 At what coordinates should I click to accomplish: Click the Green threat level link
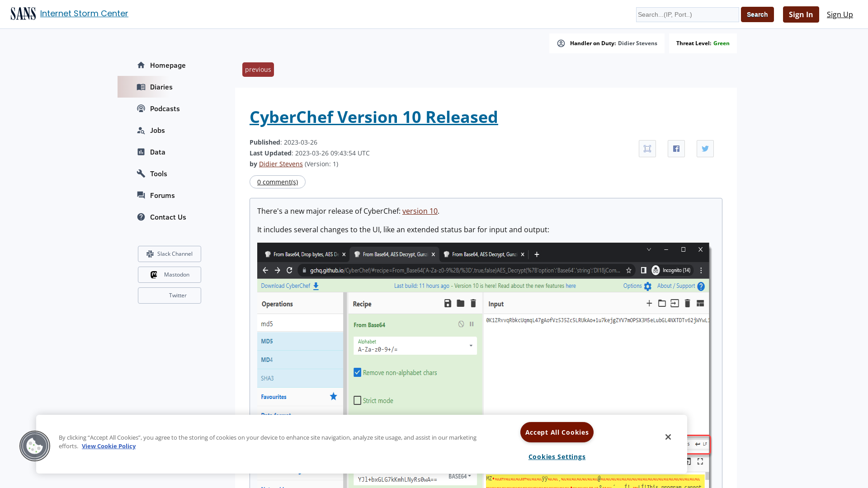pos(721,43)
